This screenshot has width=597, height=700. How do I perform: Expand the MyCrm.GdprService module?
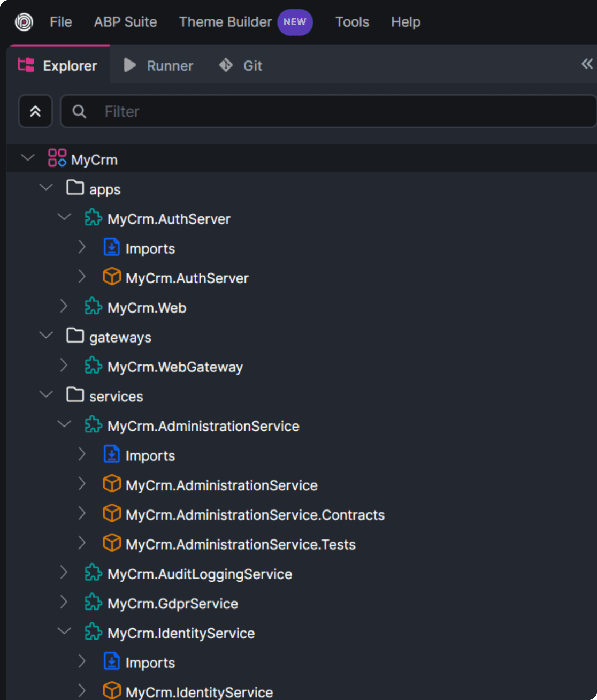[x=64, y=602]
